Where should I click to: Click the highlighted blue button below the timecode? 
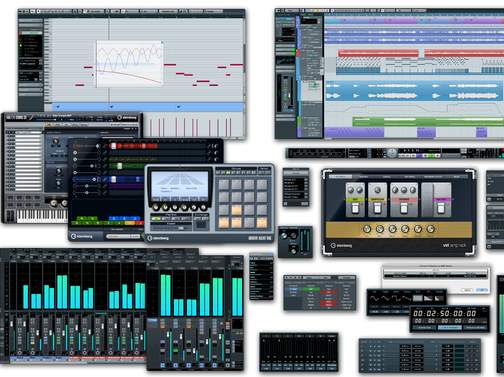pos(449,328)
